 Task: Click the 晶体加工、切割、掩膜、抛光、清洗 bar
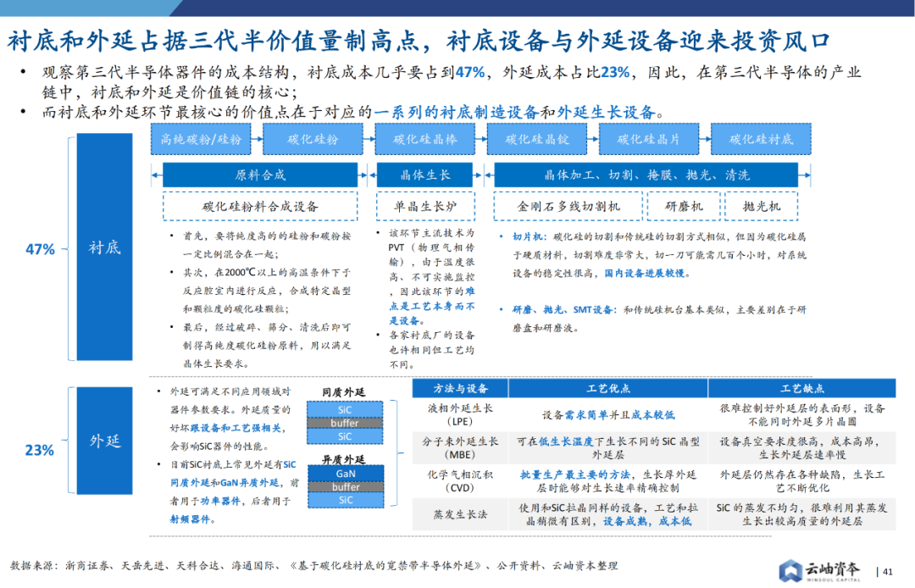click(646, 175)
